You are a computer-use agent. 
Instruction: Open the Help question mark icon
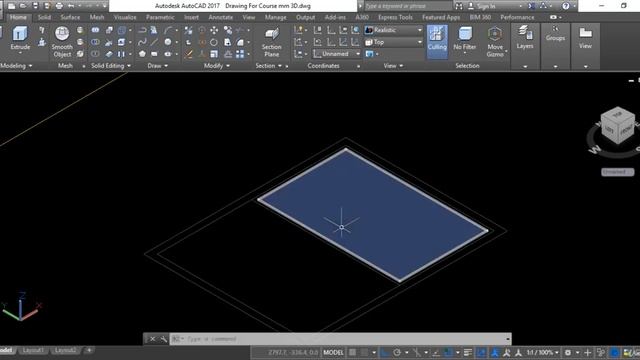tap(565, 6)
